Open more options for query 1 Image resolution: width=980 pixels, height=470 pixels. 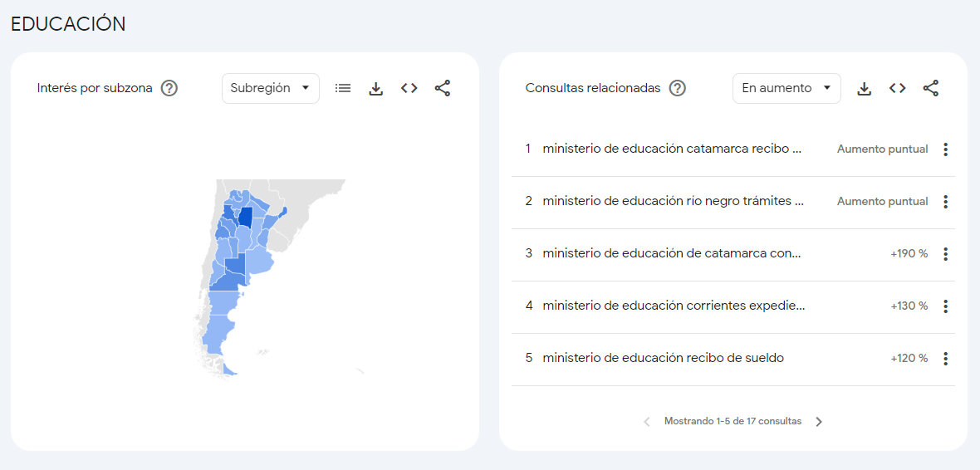945,149
